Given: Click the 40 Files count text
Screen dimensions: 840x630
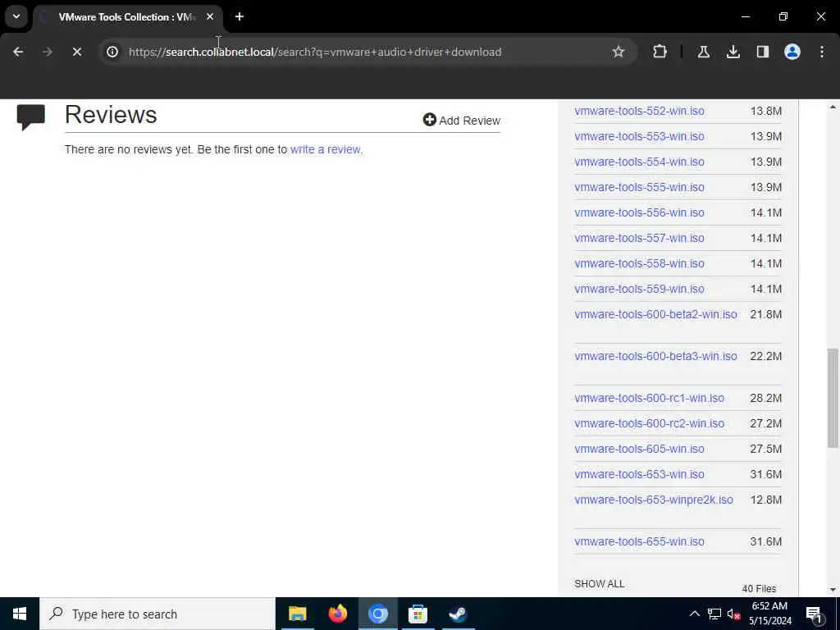Looking at the screenshot, I should pyautogui.click(x=759, y=589).
